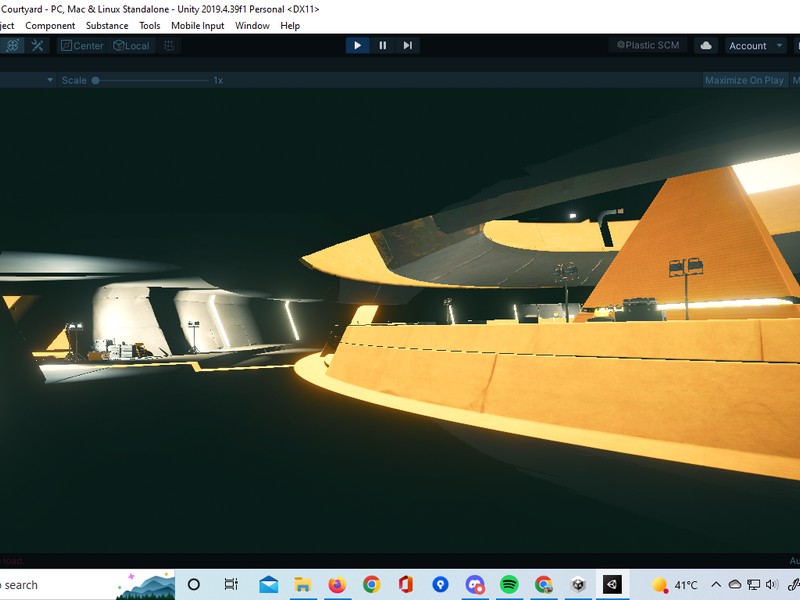The image size is (800, 600).
Task: Open the Mobile Input menu
Action: (197, 26)
